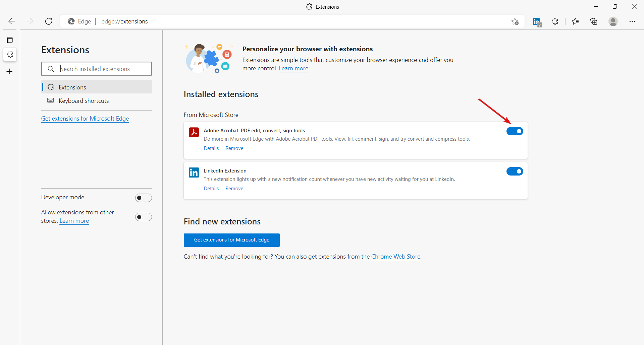
Task: Open Settings and more ellipsis menu
Action: (x=632, y=21)
